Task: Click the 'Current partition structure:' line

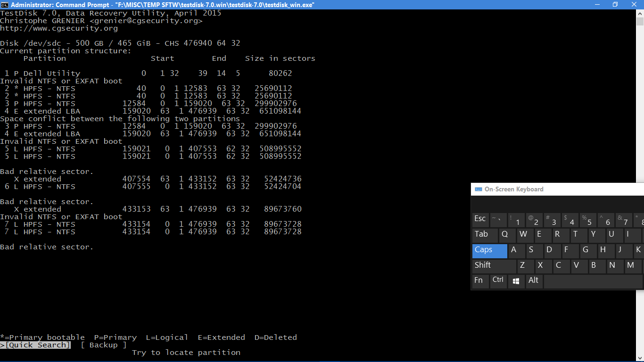Action: tap(66, 51)
